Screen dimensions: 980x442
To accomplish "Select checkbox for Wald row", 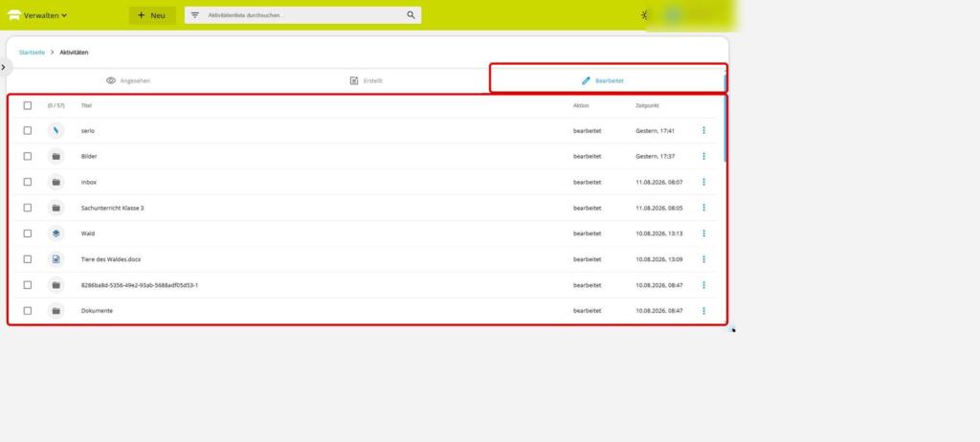I will pos(28,233).
